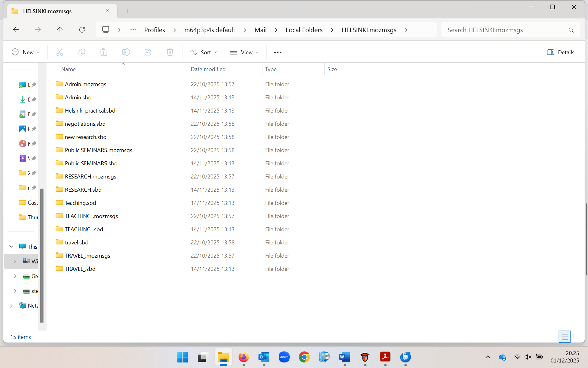Switch to details list view in status bar

564,336
